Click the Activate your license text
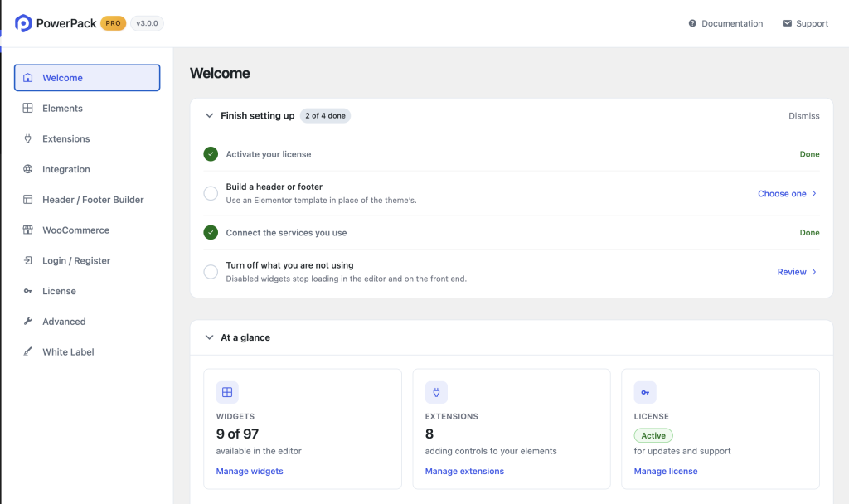The width and height of the screenshot is (849, 504). pyautogui.click(x=269, y=154)
